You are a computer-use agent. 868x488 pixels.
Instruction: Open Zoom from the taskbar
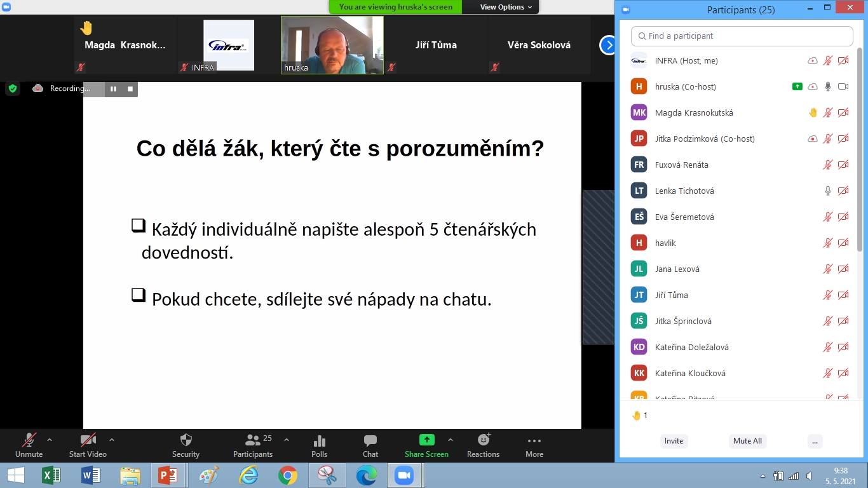click(x=404, y=475)
